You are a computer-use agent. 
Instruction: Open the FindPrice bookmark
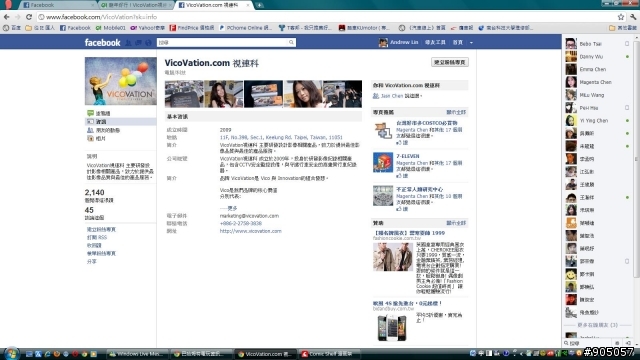192,28
